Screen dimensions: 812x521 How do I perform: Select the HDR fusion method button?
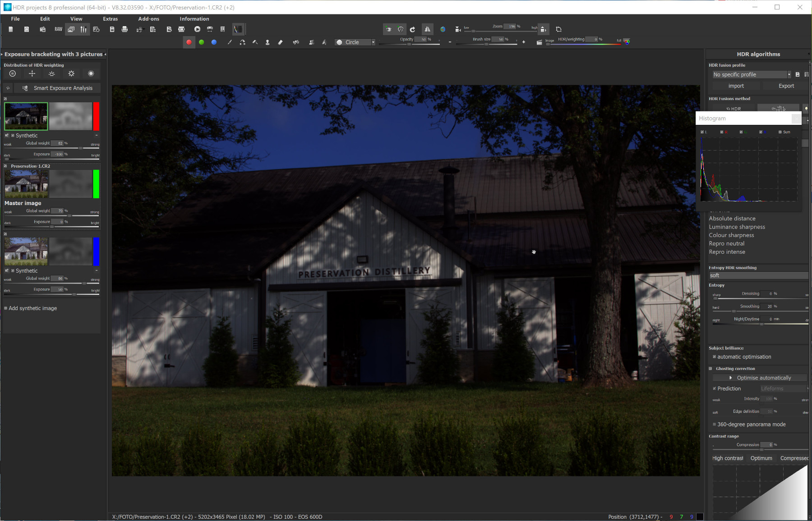tap(733, 109)
